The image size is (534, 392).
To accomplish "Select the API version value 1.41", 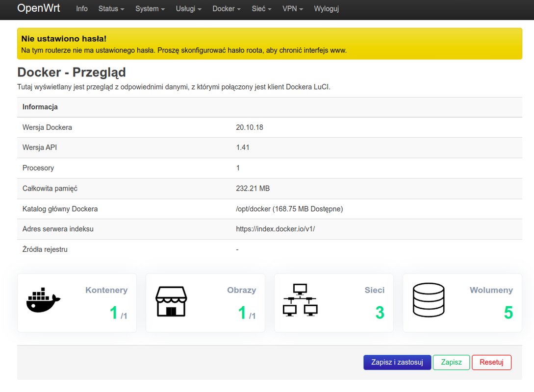I will tap(242, 147).
